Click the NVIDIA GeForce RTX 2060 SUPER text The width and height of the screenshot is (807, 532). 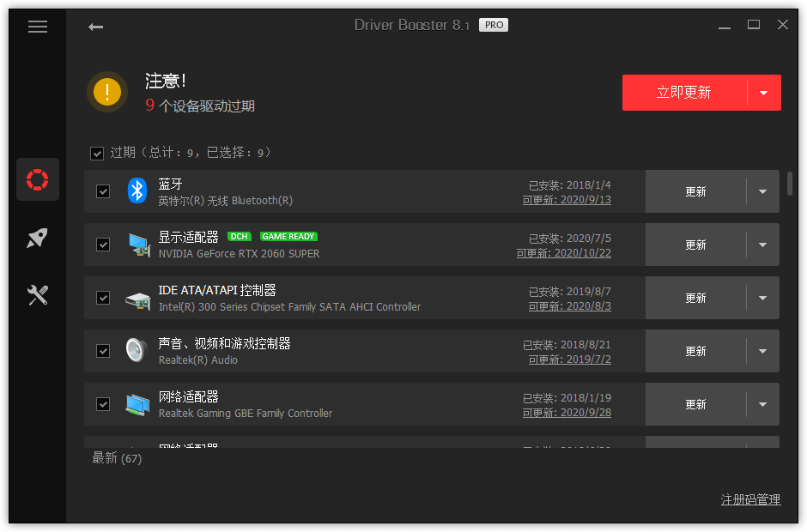tap(239, 254)
